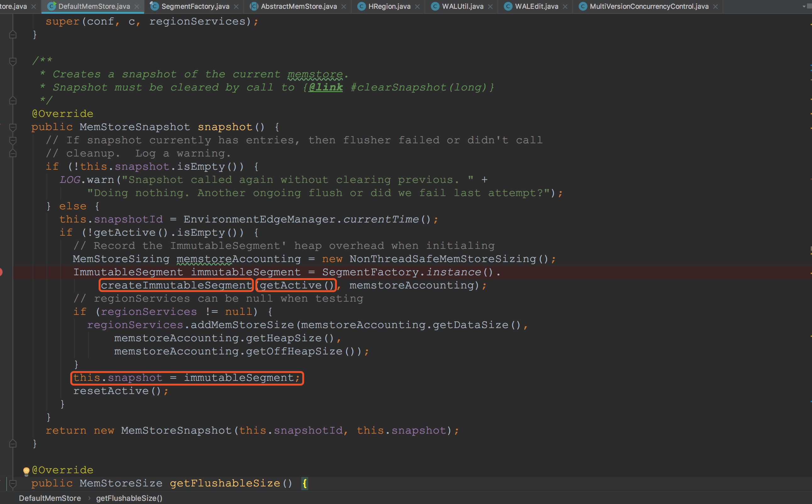This screenshot has height=504, width=812.
Task: Click the class icon on MultiVersionConcurrencyControl.java tab
Action: tap(582, 6)
